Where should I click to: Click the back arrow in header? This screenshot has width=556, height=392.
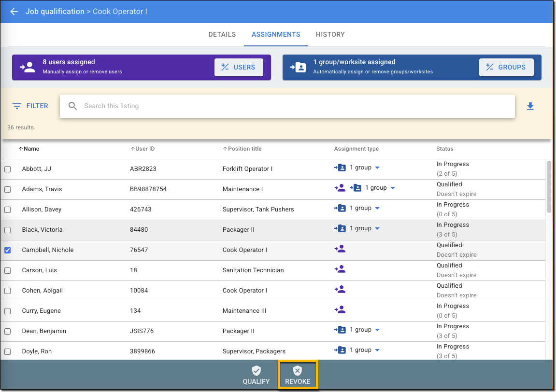(x=14, y=12)
